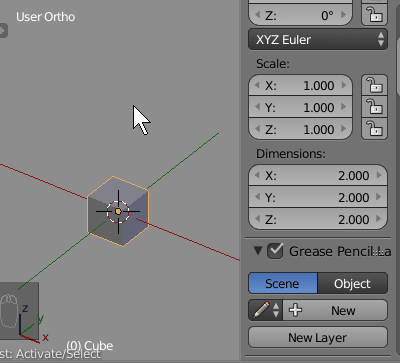Click the Dimensions Z value field
The image size is (400, 363).
[318, 219]
